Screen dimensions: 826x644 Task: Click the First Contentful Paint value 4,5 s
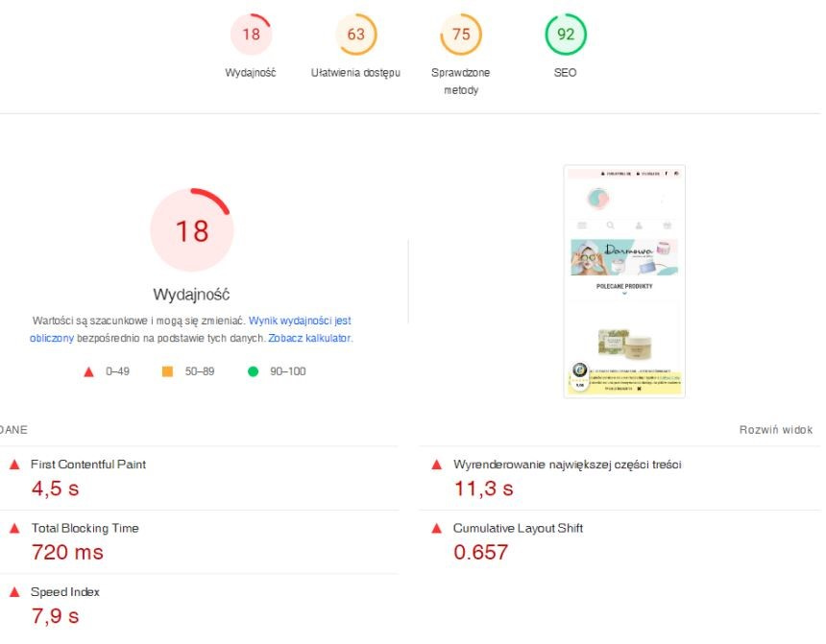click(x=54, y=488)
